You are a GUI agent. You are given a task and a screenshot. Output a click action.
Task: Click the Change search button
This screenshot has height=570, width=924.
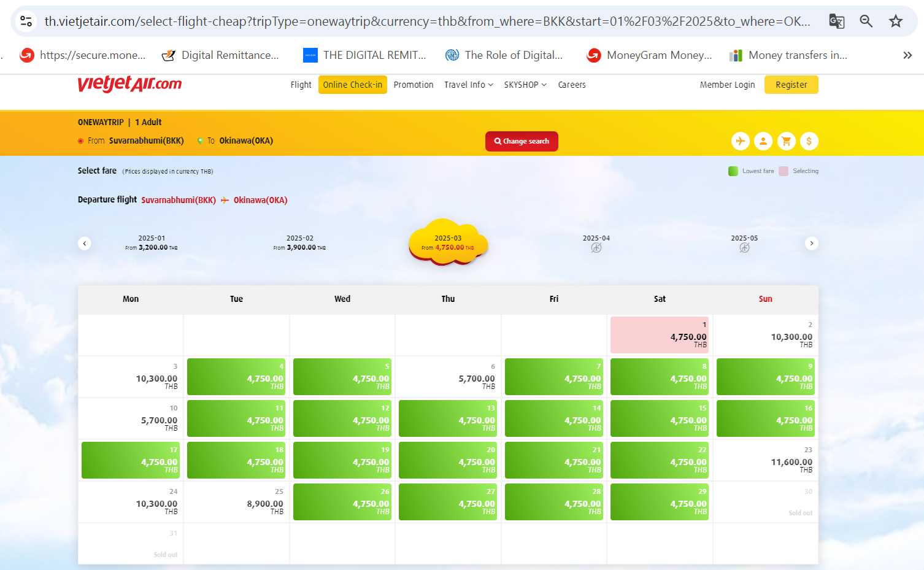[522, 141]
